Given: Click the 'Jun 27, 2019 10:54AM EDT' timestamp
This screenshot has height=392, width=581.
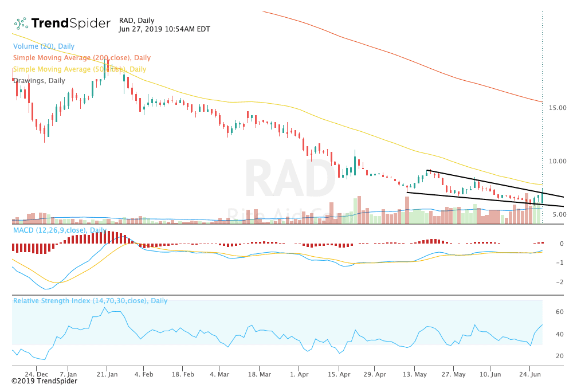Looking at the screenshot, I should click(x=164, y=29).
